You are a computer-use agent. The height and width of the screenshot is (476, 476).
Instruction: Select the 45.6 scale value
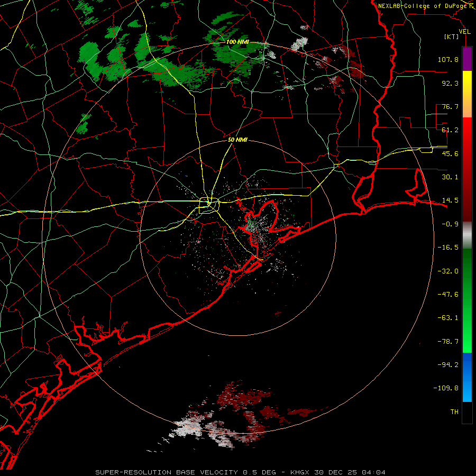(x=450, y=153)
